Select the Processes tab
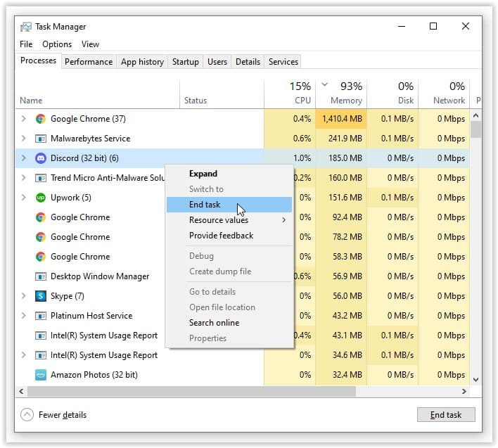This screenshot has width=498, height=448. pyautogui.click(x=38, y=60)
